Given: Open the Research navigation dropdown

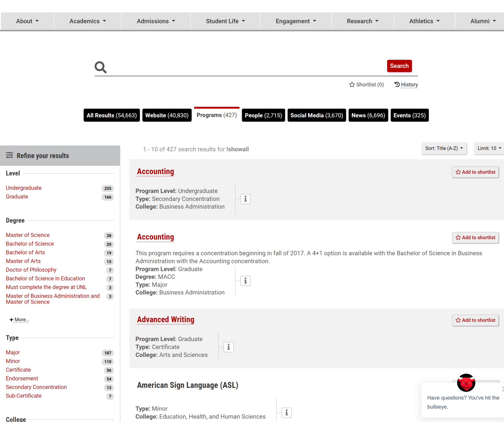Looking at the screenshot, I should [x=363, y=21].
